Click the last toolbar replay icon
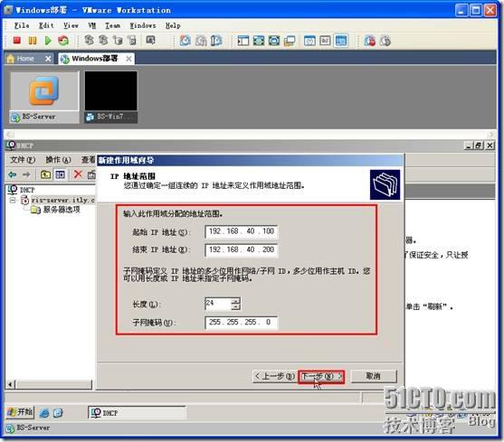This screenshot has height=442, width=504. pos(385,41)
